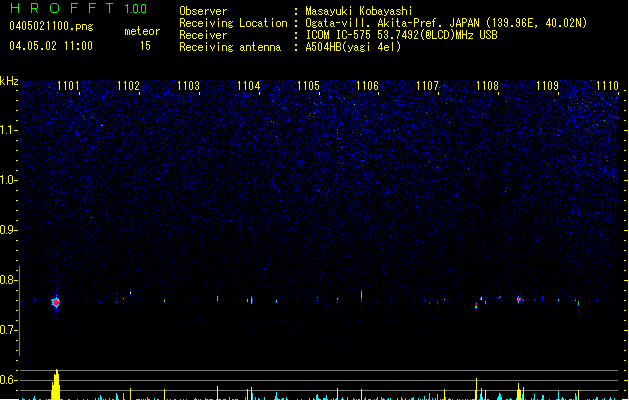
Task: Click the meteor count value 15
Action: tap(145, 46)
